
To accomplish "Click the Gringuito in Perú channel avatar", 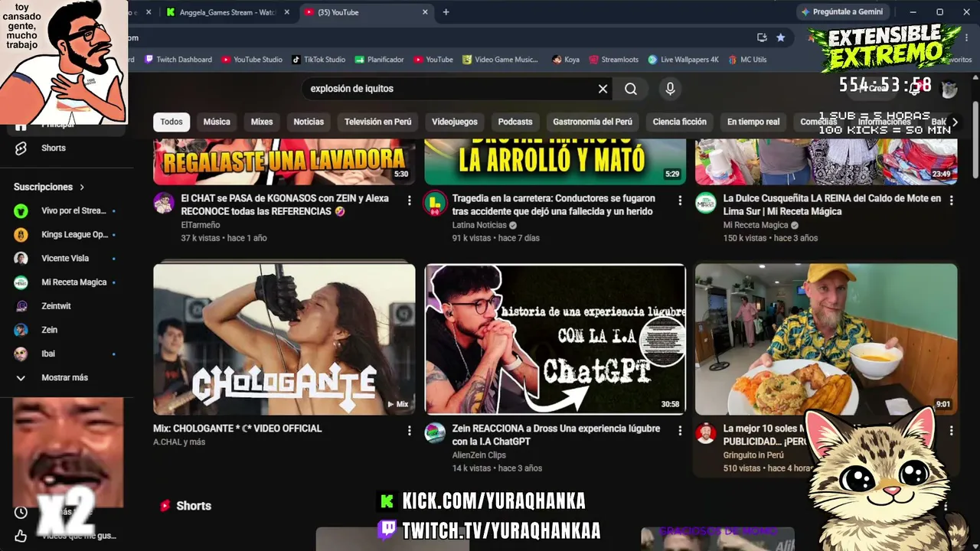I will pyautogui.click(x=706, y=433).
